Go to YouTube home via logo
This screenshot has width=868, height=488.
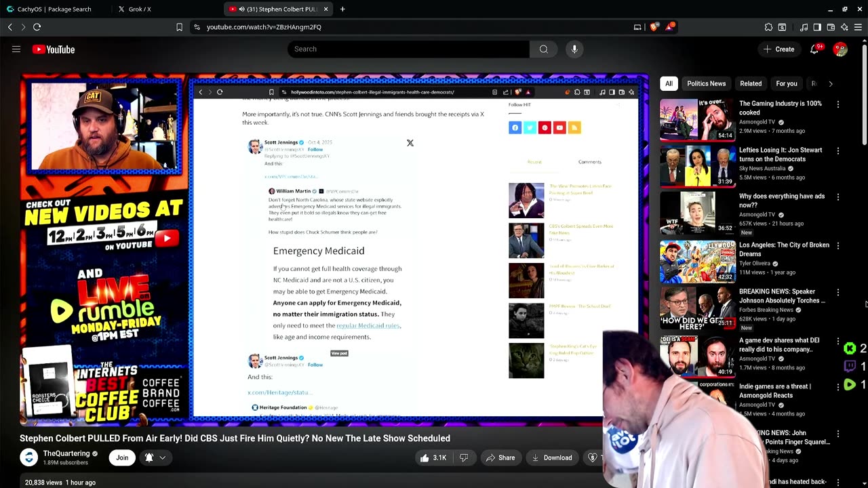(54, 49)
